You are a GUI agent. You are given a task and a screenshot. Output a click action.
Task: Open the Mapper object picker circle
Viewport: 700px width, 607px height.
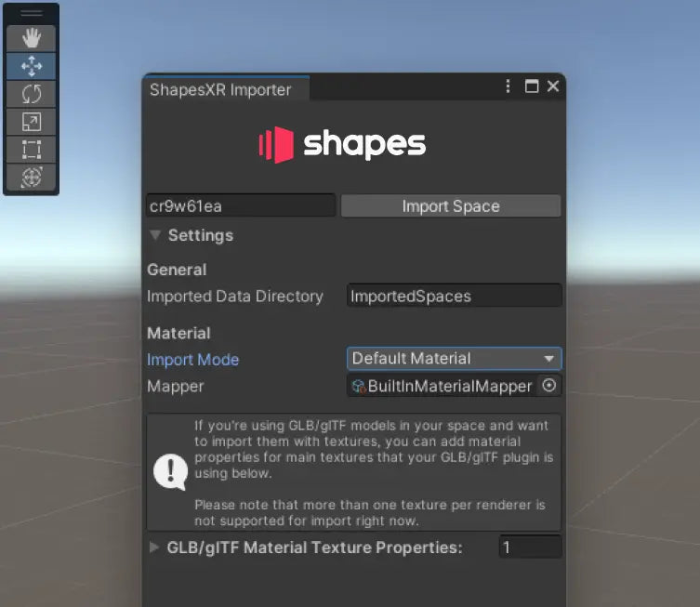(549, 385)
